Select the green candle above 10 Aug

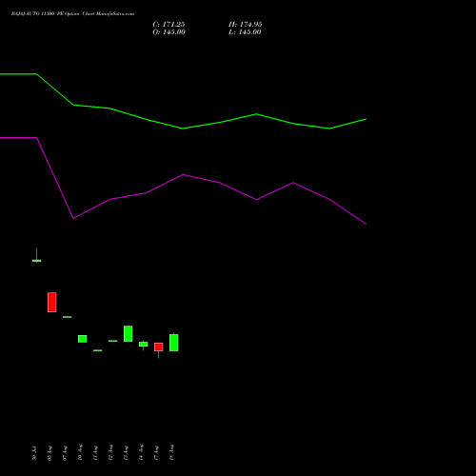click(x=83, y=339)
